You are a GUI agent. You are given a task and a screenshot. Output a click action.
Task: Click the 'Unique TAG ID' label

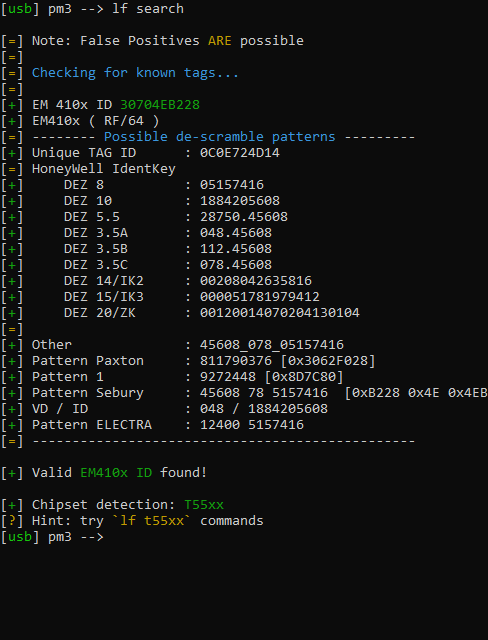tap(84, 153)
